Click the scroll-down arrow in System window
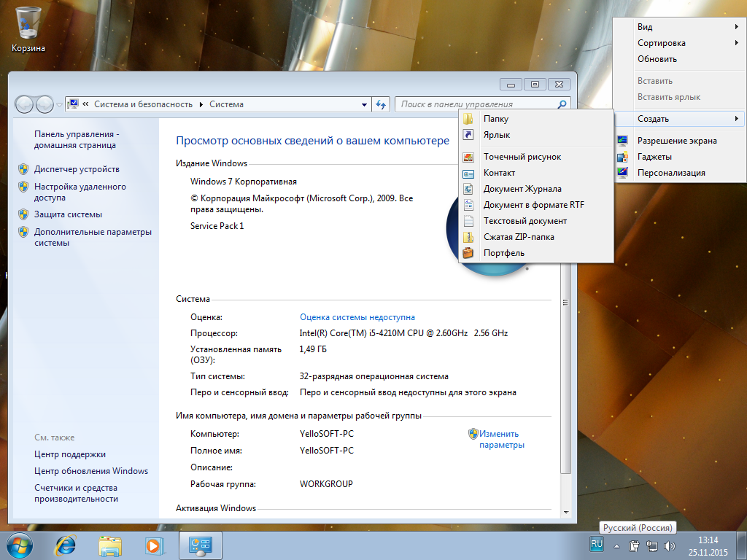This screenshot has width=747, height=560. pyautogui.click(x=566, y=513)
